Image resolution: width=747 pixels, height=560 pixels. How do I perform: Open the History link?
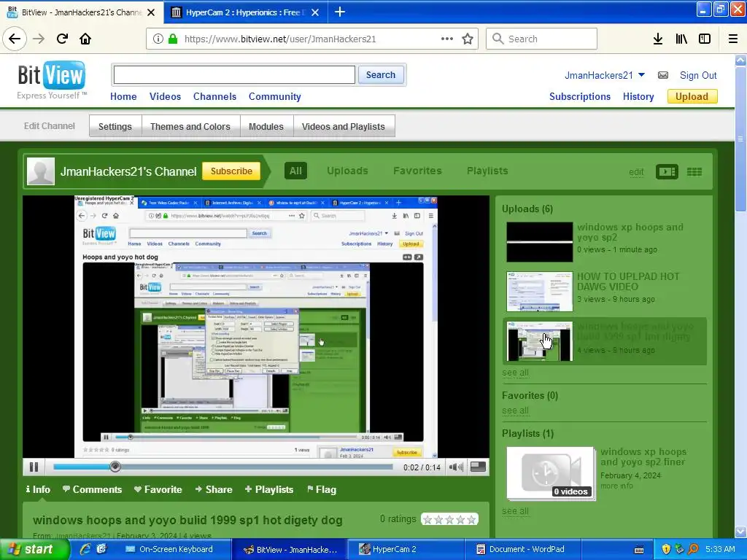[x=638, y=97]
